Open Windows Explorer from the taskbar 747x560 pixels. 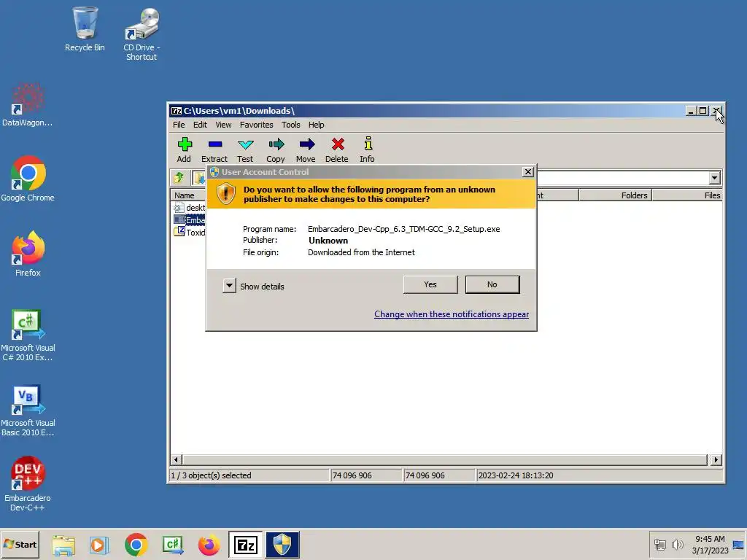click(63, 545)
